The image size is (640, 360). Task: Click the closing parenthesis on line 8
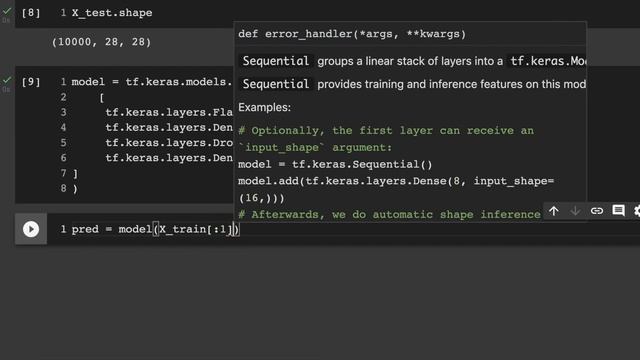point(75,189)
